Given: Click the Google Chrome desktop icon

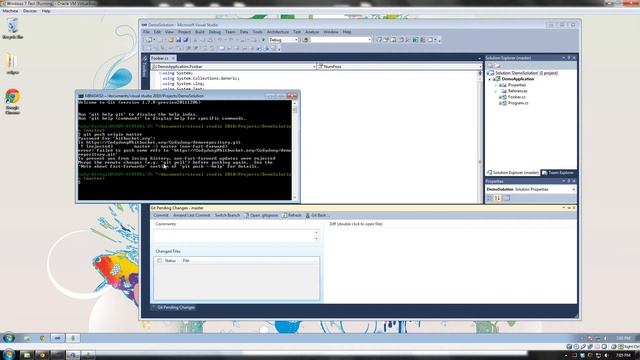Looking at the screenshot, I should click(12, 102).
